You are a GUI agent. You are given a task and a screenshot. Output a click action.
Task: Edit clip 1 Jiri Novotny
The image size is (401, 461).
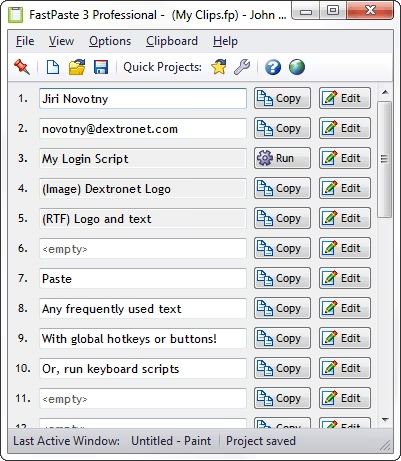[345, 98]
